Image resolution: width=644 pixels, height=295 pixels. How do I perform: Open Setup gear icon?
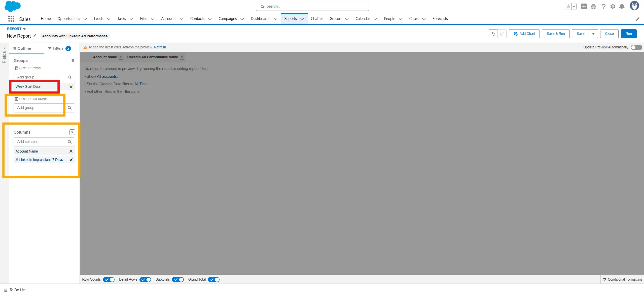(x=613, y=7)
